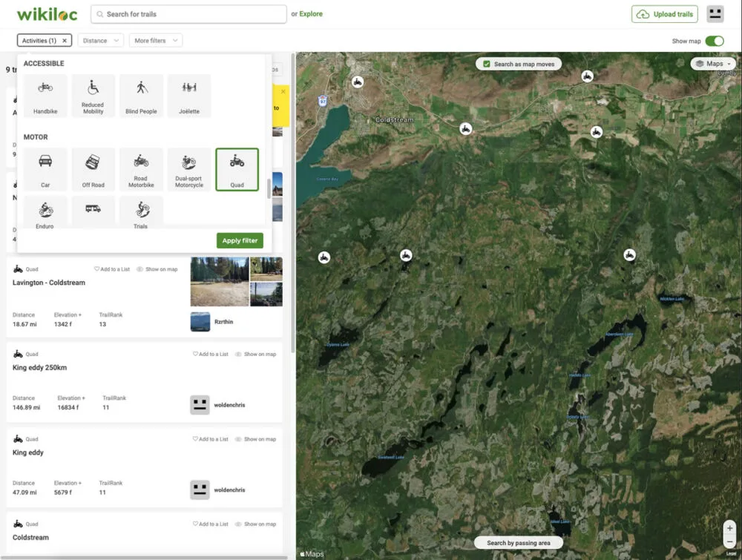
Task: Select the Car motor activity
Action: [x=45, y=169]
